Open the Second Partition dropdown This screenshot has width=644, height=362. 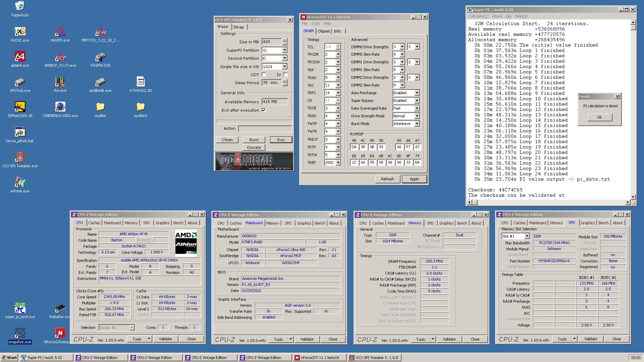click(x=284, y=58)
